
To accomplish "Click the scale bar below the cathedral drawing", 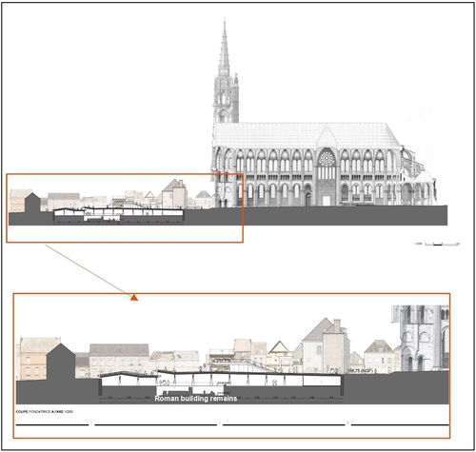I will point(438,244).
